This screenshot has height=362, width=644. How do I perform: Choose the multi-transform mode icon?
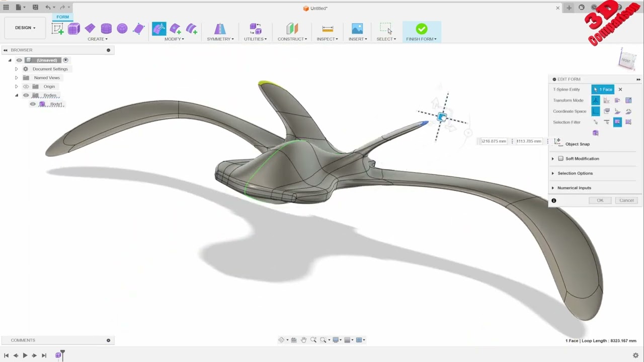[x=596, y=100]
